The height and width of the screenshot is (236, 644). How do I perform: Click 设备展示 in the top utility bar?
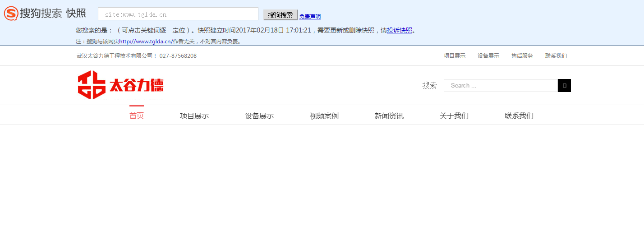(x=488, y=56)
